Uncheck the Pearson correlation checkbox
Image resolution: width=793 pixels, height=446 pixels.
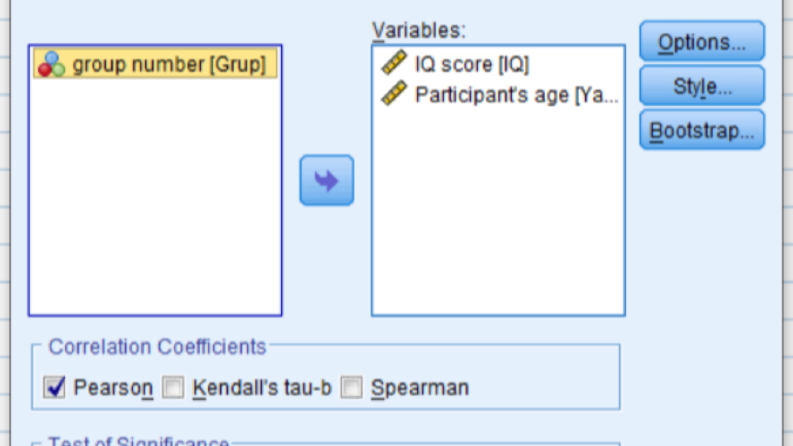click(54, 387)
